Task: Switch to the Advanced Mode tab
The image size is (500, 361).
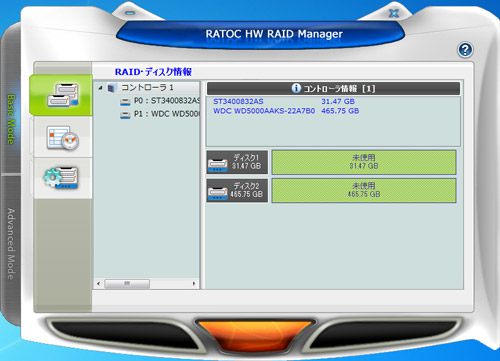Action: click(x=11, y=244)
